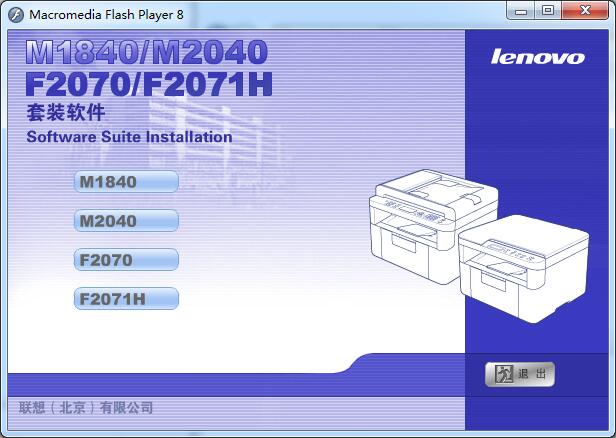Minimize the Flash Player window
Viewport: 616px width, 438px height.
pos(522,10)
